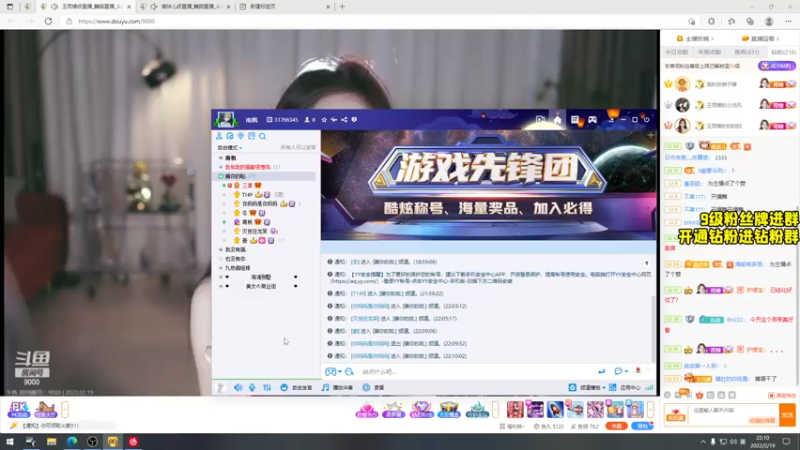Click the share icon in YY header

[x=344, y=120]
